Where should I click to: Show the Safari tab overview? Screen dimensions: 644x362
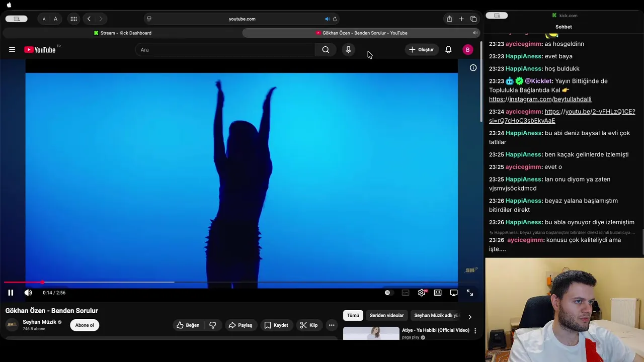coord(473,19)
